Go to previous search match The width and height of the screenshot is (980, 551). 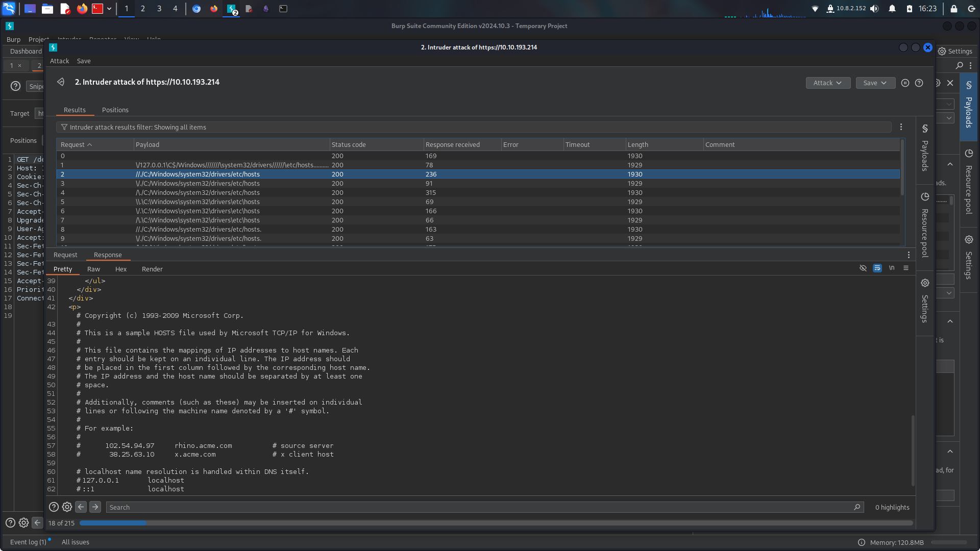point(81,507)
